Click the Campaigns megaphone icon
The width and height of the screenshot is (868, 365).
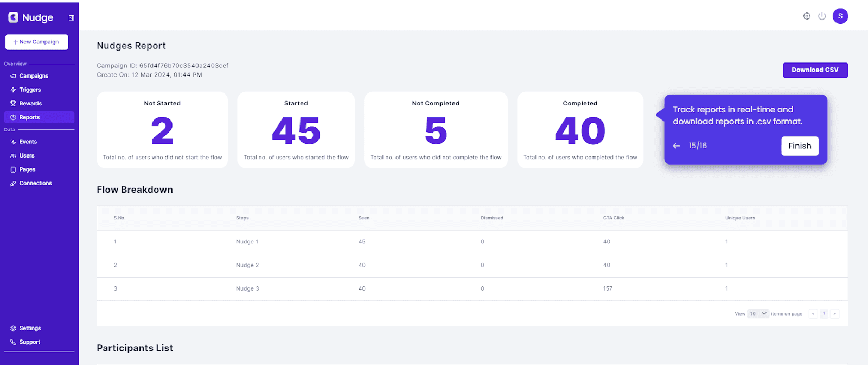coord(13,76)
